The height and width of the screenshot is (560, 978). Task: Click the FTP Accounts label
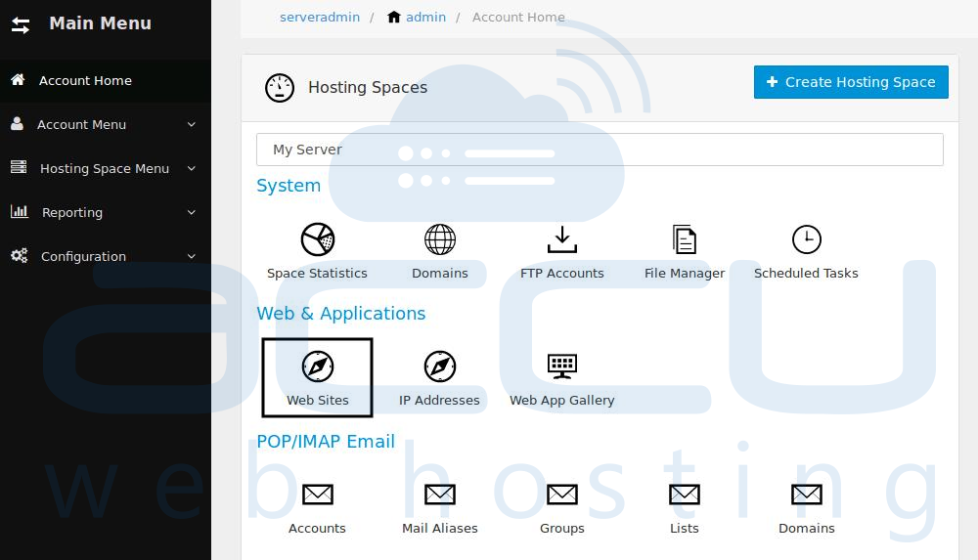point(562,273)
